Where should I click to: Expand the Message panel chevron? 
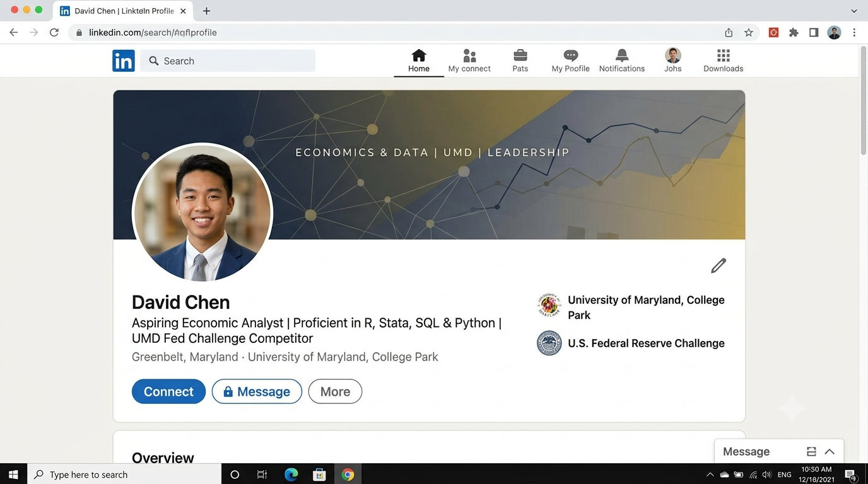pos(830,452)
